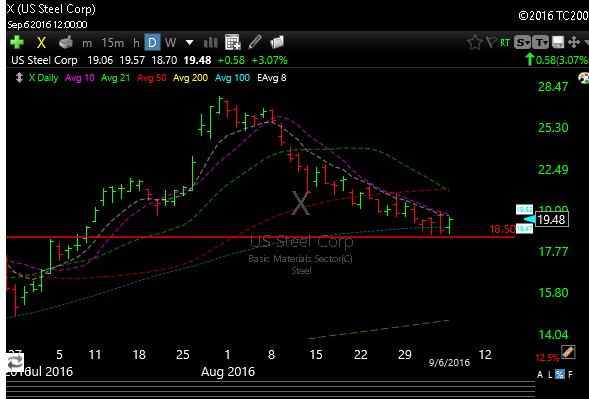Open the T dropdown button
This screenshot has width=589, height=399.
[x=541, y=42]
